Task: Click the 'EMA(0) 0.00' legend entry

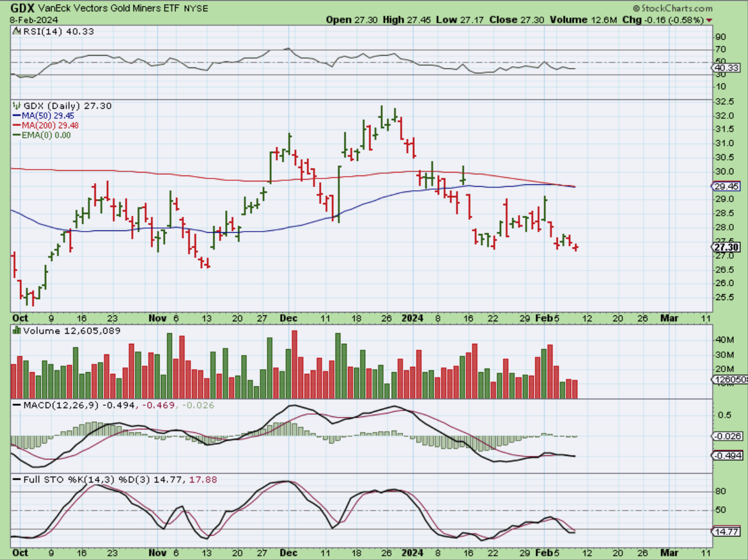Action: coord(47,135)
